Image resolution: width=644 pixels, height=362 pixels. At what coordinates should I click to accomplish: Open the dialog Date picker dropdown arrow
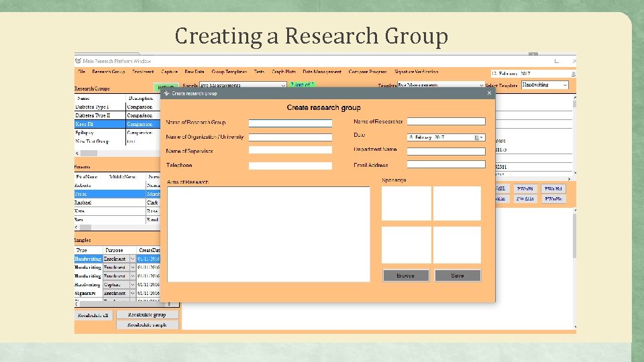coord(482,137)
